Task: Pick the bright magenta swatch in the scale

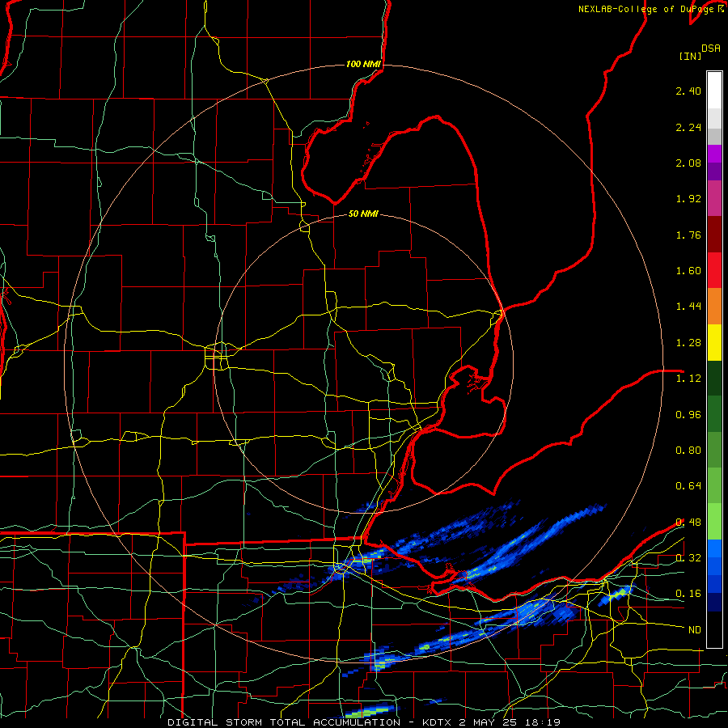Action: tap(714, 154)
